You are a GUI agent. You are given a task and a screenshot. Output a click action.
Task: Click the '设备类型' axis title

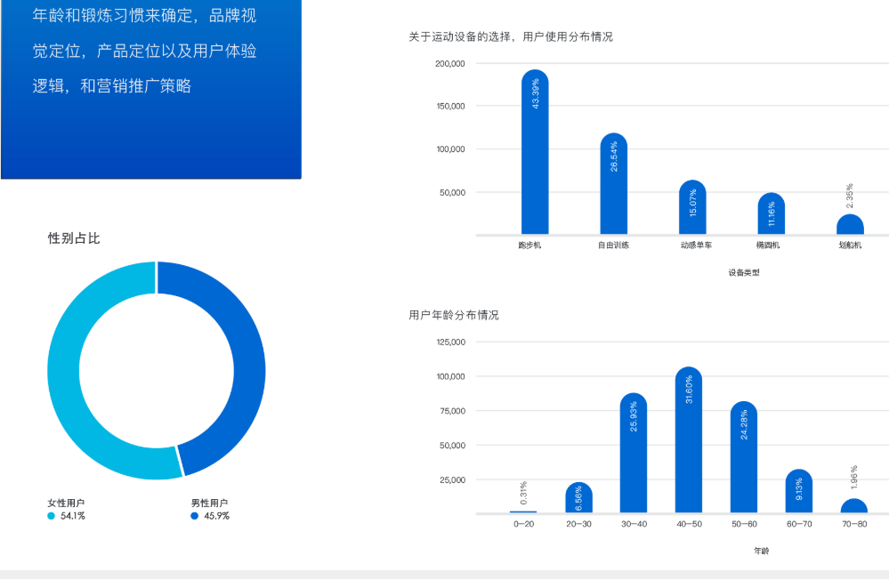click(744, 273)
